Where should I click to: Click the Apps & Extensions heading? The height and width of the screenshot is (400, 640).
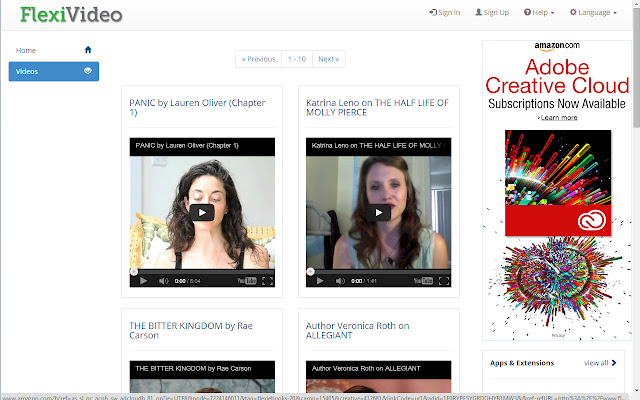coord(522,363)
